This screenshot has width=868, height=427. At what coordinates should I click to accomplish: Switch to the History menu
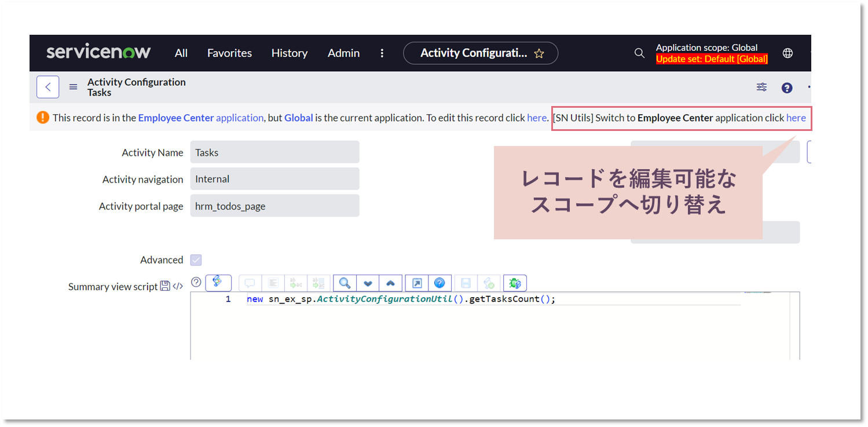tap(289, 53)
